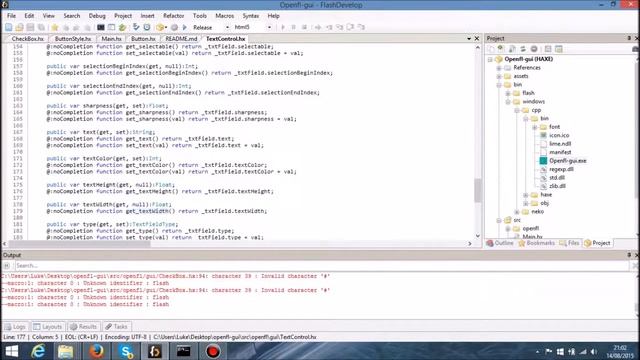Switch to the CheckBox.hx tab
Image resolution: width=640 pixels, height=360 pixels.
click(x=27, y=39)
